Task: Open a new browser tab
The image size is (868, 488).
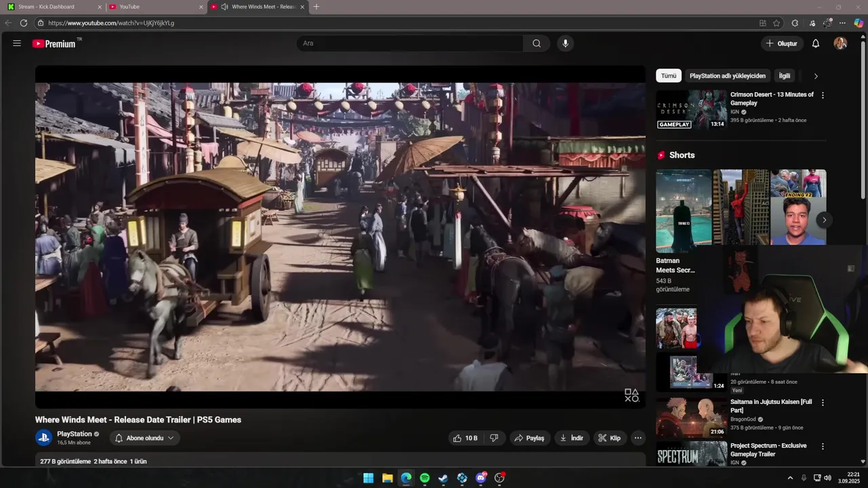Action: click(x=316, y=7)
